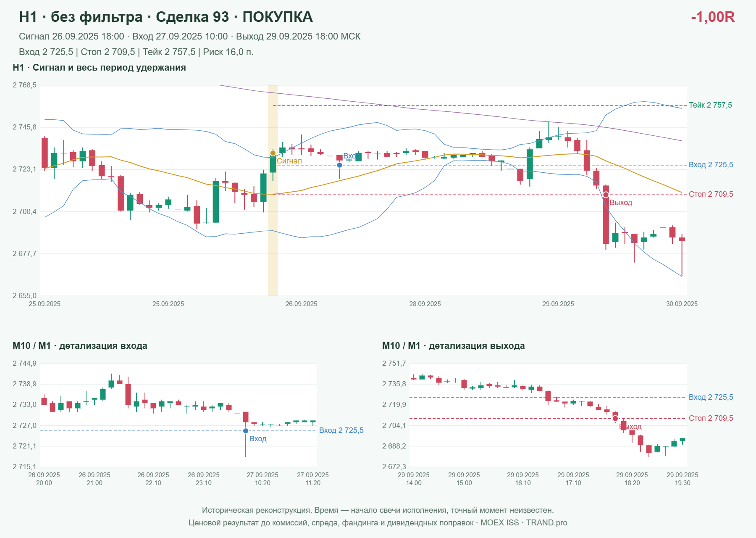Viewport: 756px width, 538px height.
Task: Click the highlighted signal candle band
Action: pos(273,190)
